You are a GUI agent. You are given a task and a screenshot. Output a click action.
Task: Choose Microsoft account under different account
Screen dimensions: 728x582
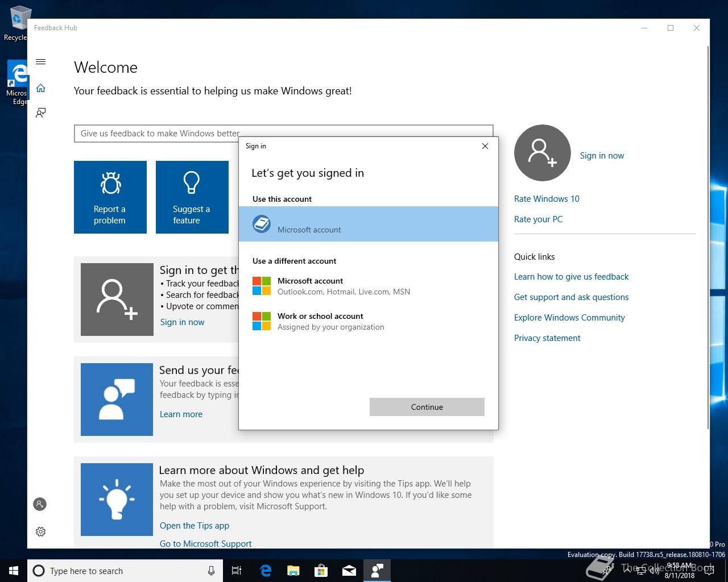(369, 286)
